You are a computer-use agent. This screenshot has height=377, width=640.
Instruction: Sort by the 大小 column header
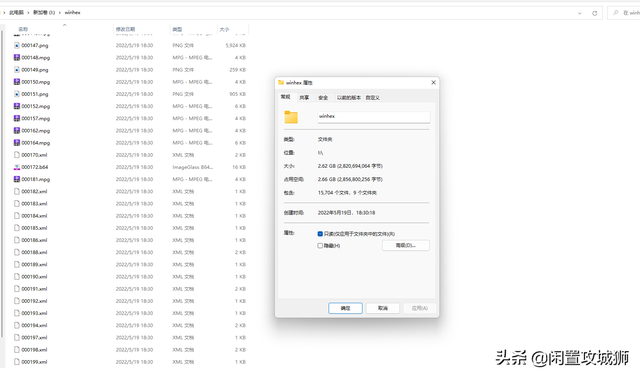224,29
